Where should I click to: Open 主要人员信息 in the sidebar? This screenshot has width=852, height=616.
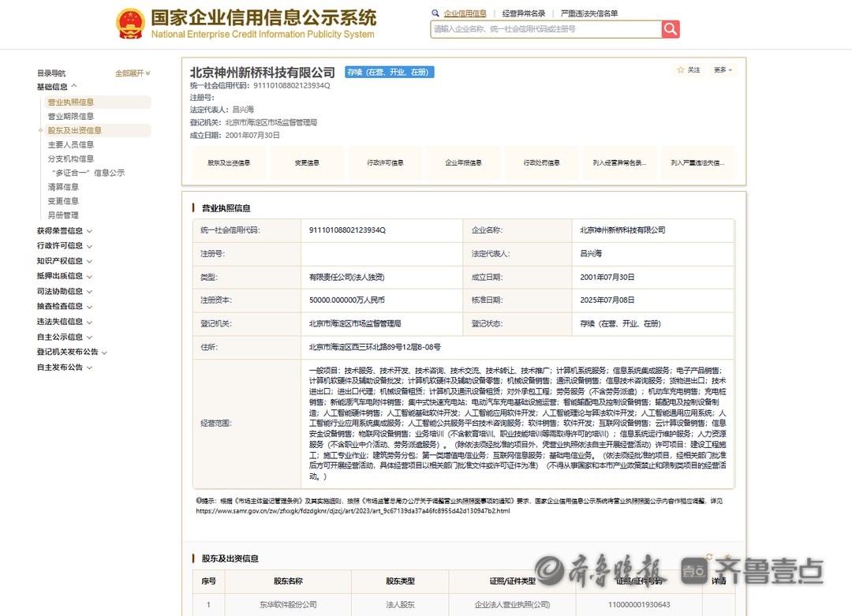click(x=71, y=144)
